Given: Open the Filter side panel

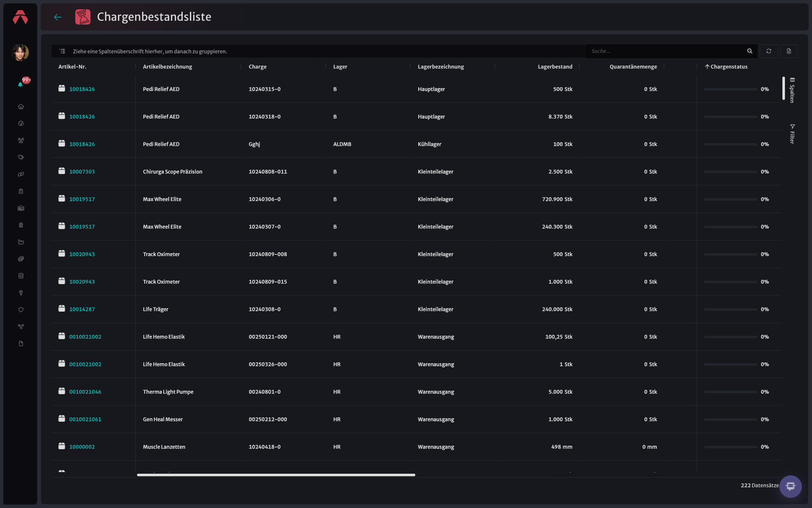Looking at the screenshot, I should tap(792, 134).
